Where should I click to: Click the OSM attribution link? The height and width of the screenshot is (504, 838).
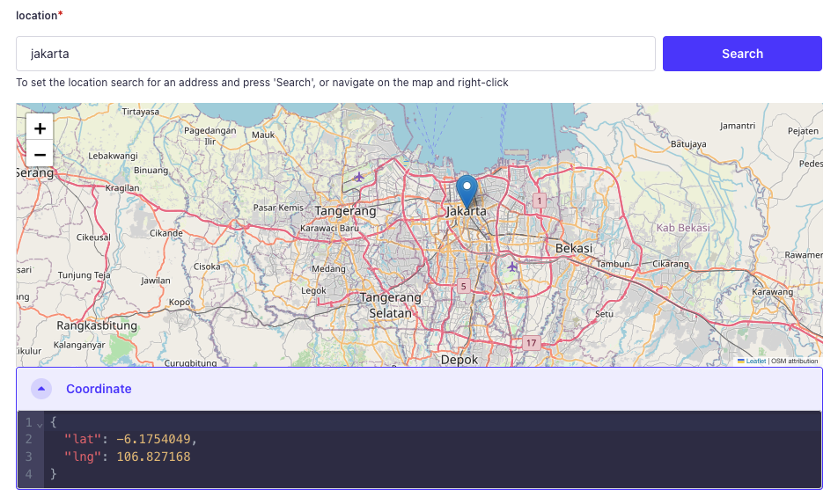[794, 362]
